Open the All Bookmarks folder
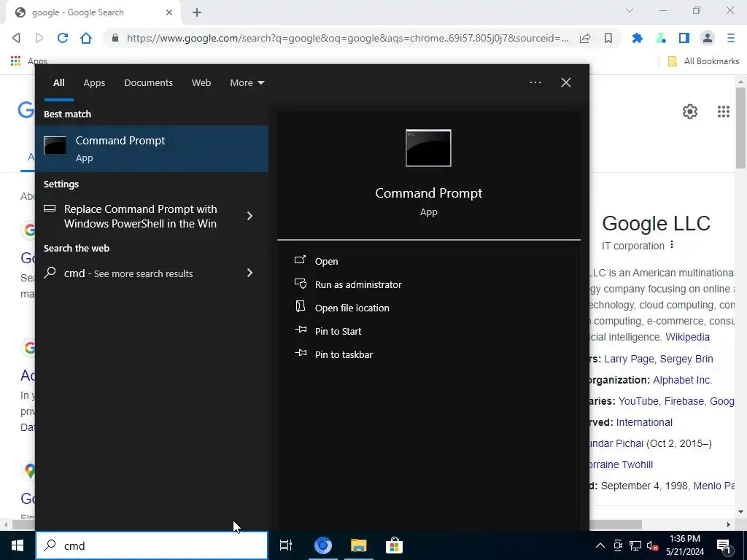Screen dimensions: 747x560 tap(704, 61)
